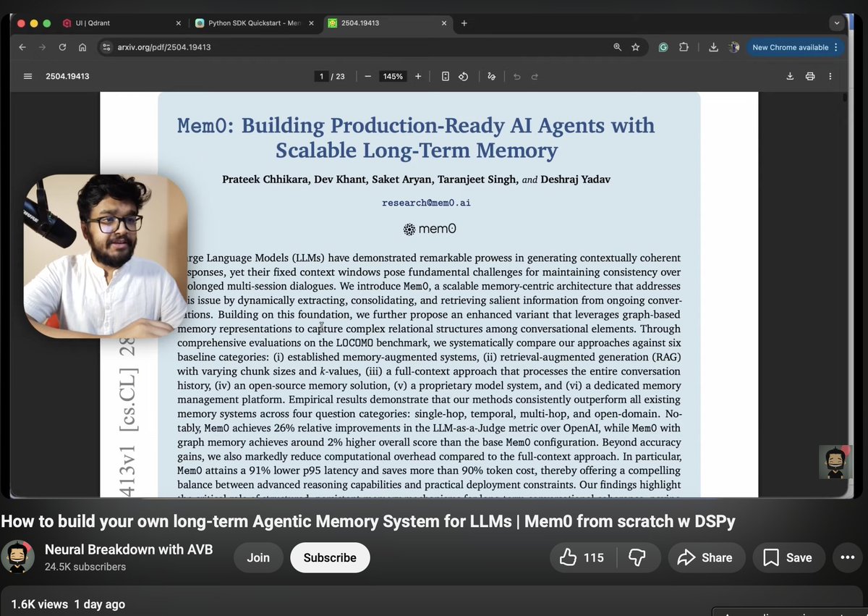Click the video title text
This screenshot has height=616, width=868.
pyautogui.click(x=368, y=521)
